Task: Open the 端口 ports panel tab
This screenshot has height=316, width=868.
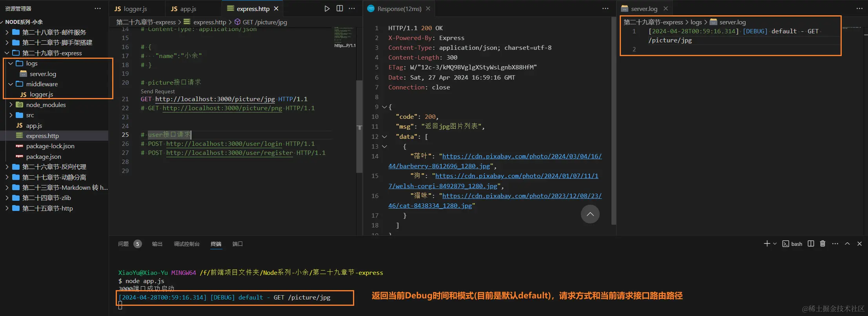Action: [x=237, y=244]
